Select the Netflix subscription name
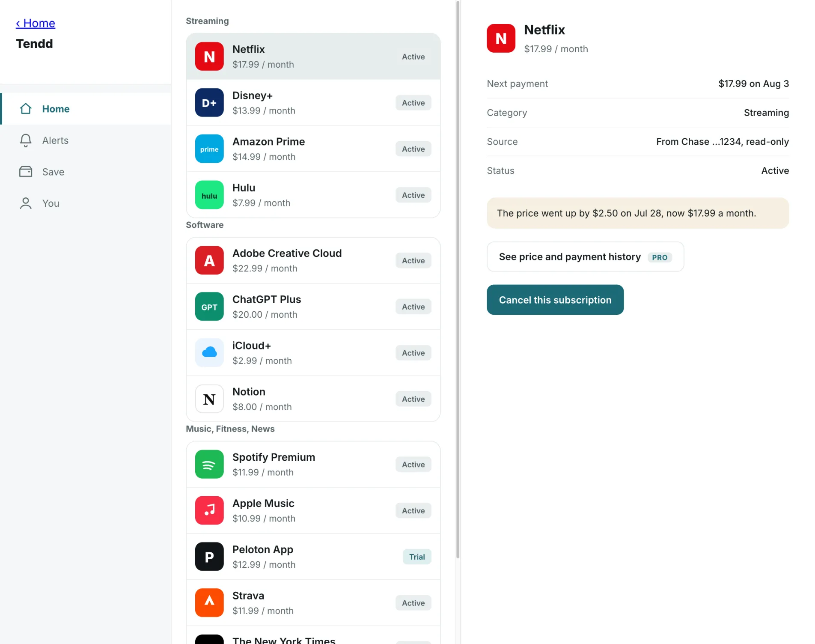Image resolution: width=815 pixels, height=644 pixels. click(x=248, y=49)
